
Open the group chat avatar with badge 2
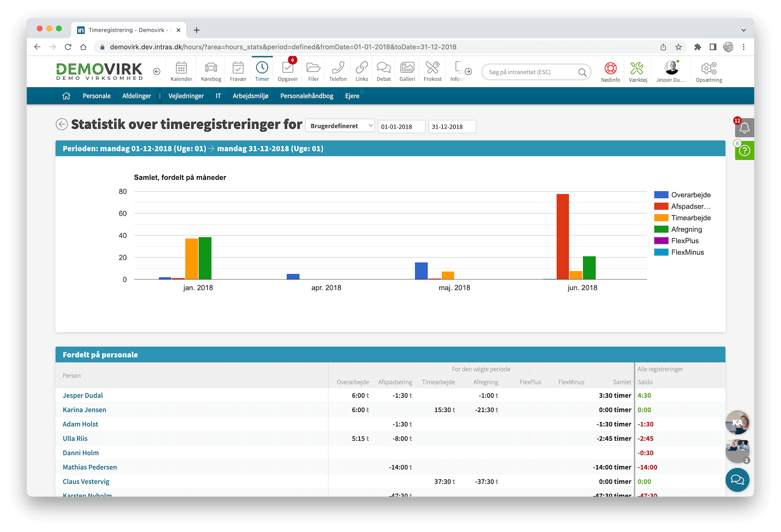(x=737, y=451)
